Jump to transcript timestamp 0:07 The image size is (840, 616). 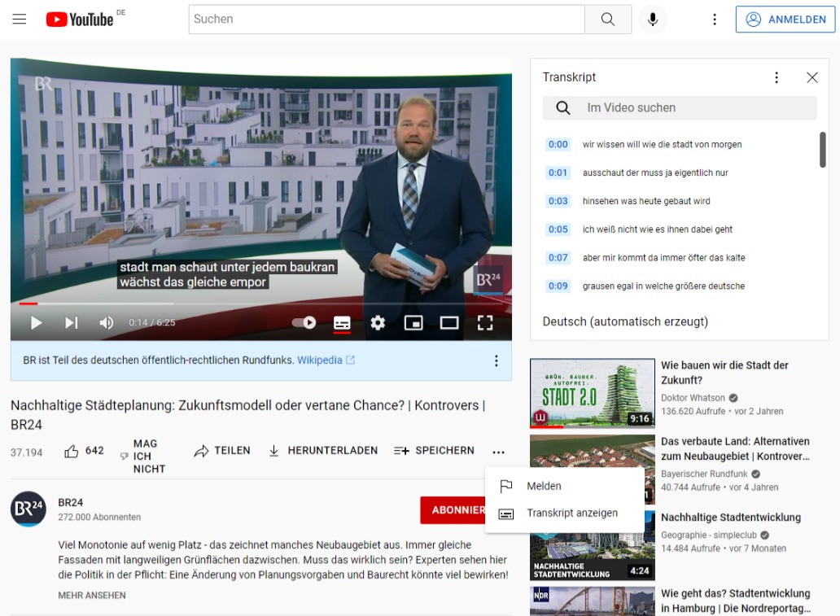(558, 258)
